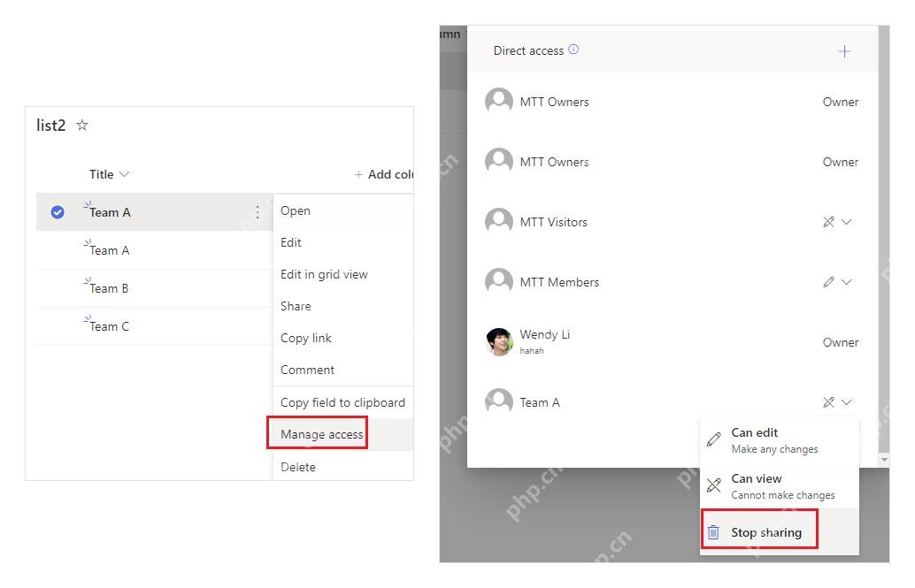915x588 pixels.
Task: Choose Delete from the context menu
Action: click(x=343, y=467)
